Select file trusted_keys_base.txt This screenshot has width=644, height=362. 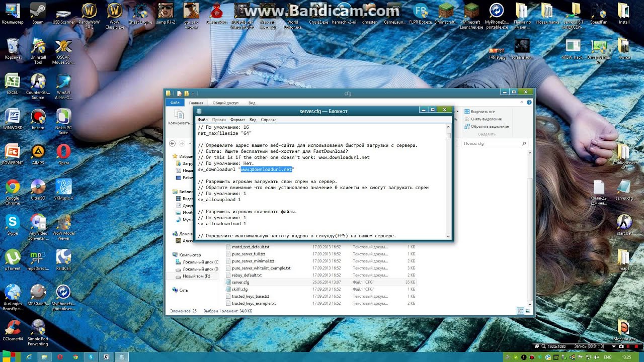point(250,296)
